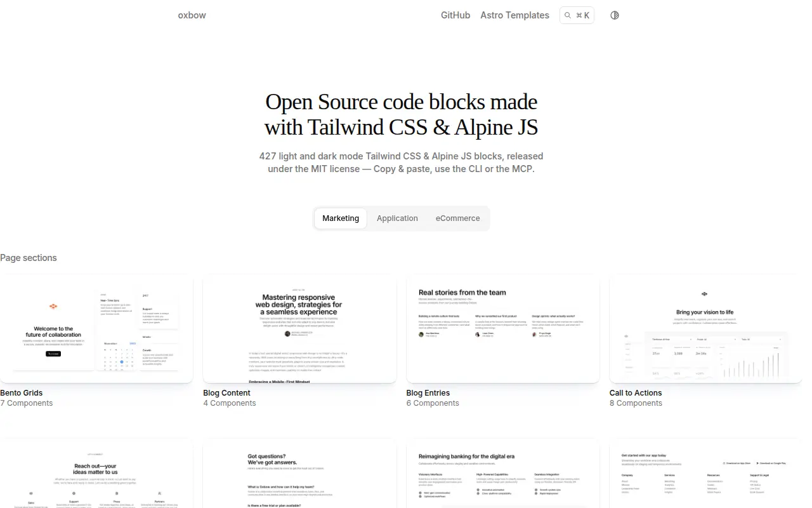Viewport: 812px width, 508px height.
Task: Click the 'Page sections' heading text
Action: click(x=29, y=258)
